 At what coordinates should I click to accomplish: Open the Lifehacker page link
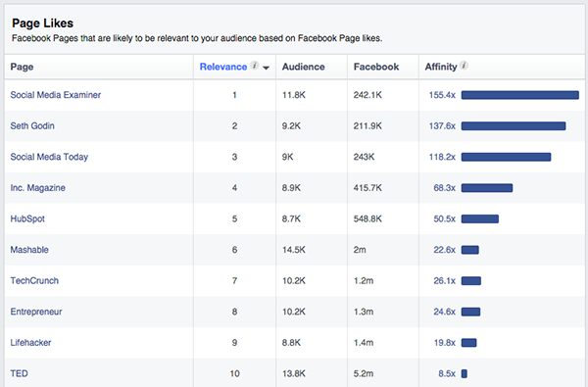coord(30,342)
